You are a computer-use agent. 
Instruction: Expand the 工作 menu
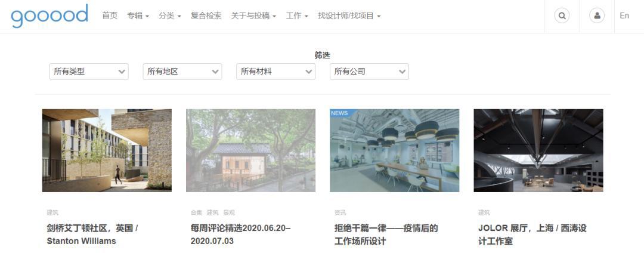[297, 16]
